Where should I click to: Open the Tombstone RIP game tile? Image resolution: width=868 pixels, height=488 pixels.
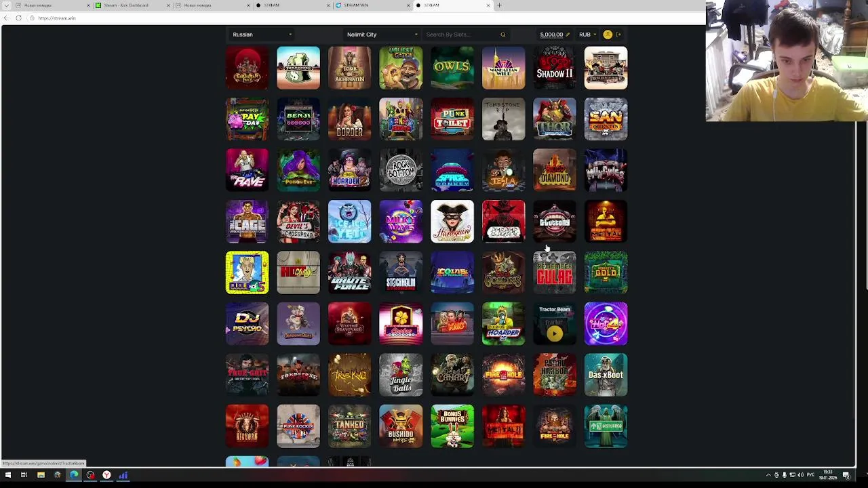(x=503, y=119)
